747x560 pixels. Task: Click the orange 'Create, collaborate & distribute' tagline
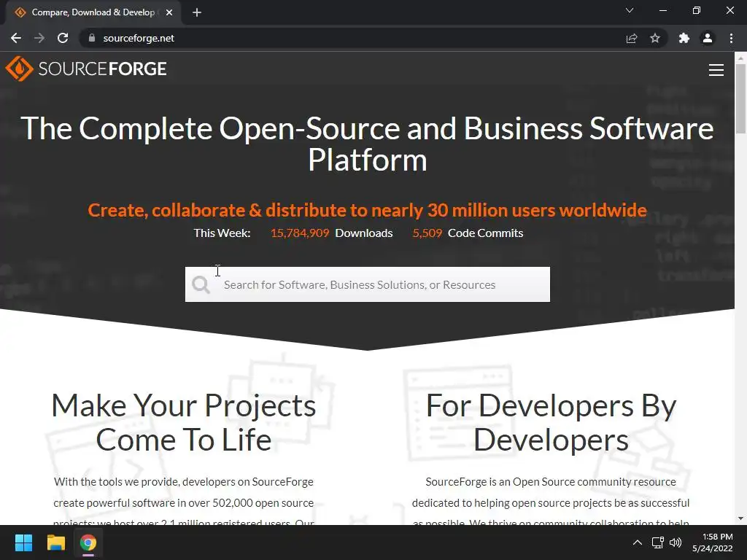click(368, 210)
